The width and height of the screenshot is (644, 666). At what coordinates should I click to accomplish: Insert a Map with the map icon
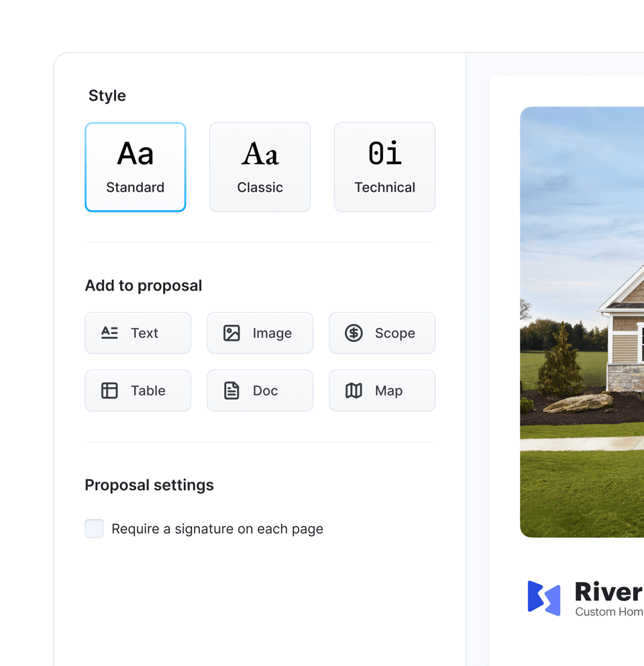(x=354, y=390)
